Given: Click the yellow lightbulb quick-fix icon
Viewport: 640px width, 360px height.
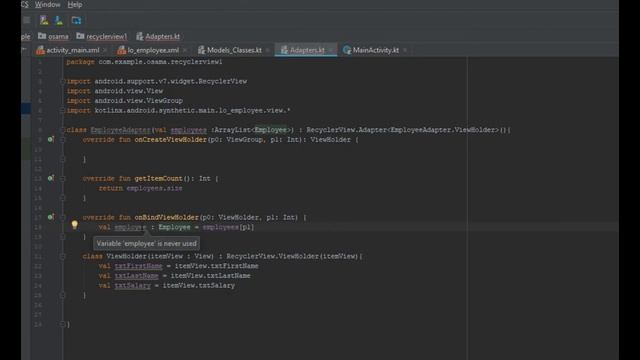Looking at the screenshot, I should click(74, 224).
